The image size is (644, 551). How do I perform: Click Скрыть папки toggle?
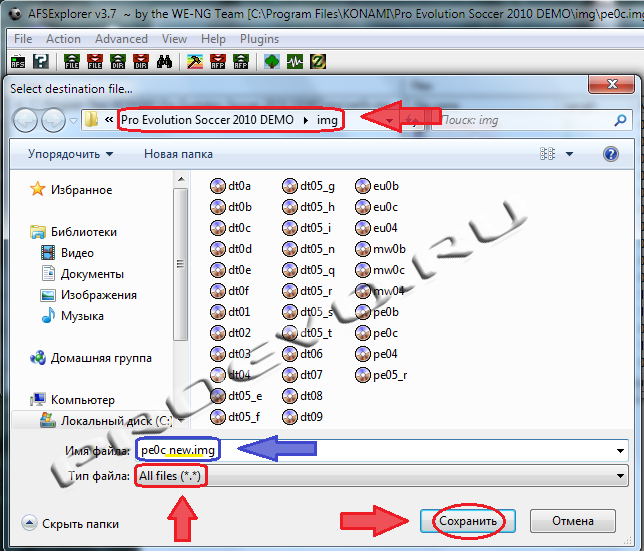point(70,523)
